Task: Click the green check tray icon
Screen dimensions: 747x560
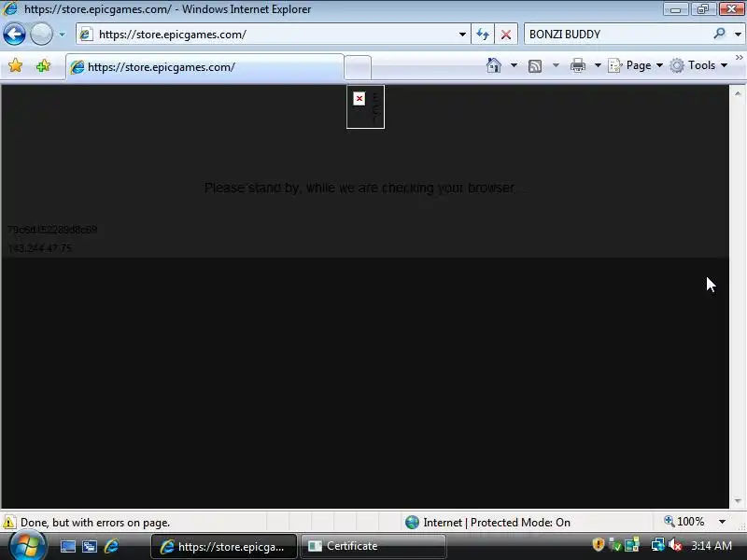Action: pyautogui.click(x=615, y=544)
